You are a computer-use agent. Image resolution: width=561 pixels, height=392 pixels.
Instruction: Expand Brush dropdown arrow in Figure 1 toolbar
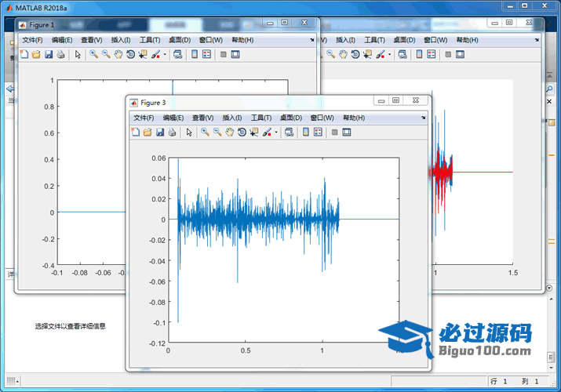[165, 55]
